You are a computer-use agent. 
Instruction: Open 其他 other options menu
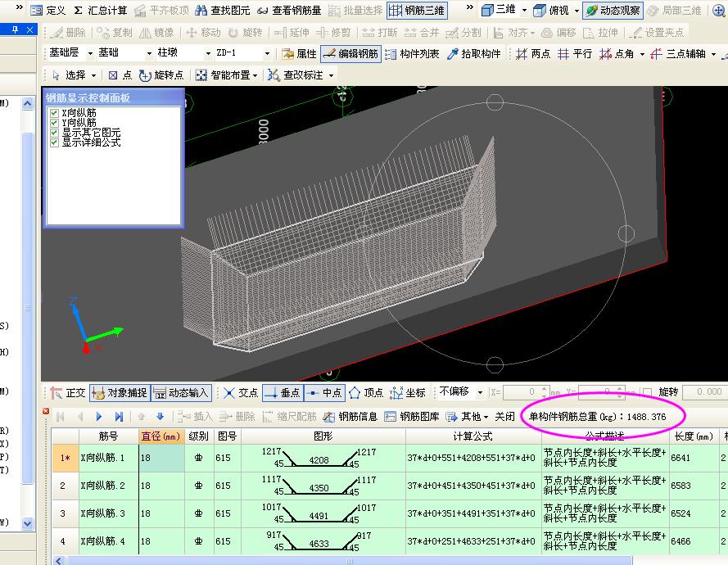coord(467,417)
